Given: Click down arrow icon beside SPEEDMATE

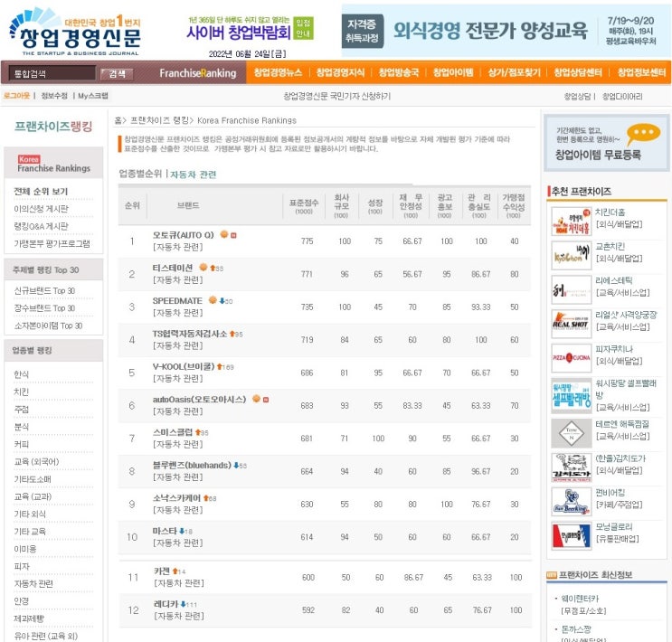Looking at the screenshot, I should point(222,301).
